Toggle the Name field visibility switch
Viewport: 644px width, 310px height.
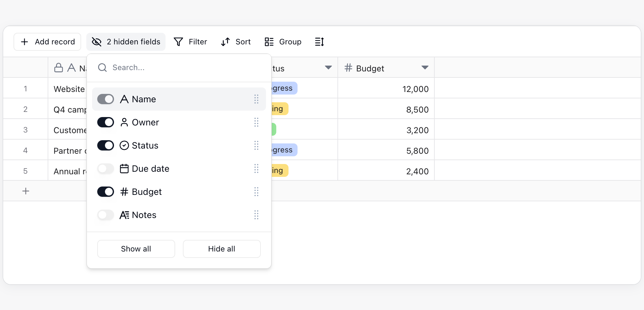click(106, 99)
